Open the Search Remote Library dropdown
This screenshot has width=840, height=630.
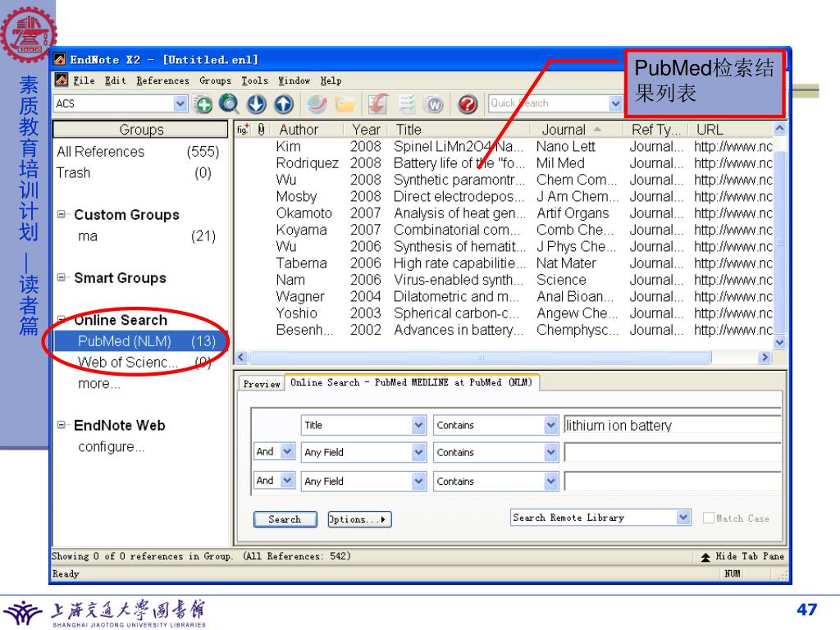(x=683, y=517)
